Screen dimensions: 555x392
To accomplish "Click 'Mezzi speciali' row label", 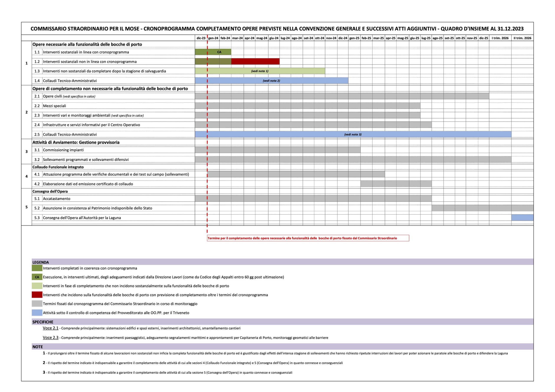I will coord(54,106).
